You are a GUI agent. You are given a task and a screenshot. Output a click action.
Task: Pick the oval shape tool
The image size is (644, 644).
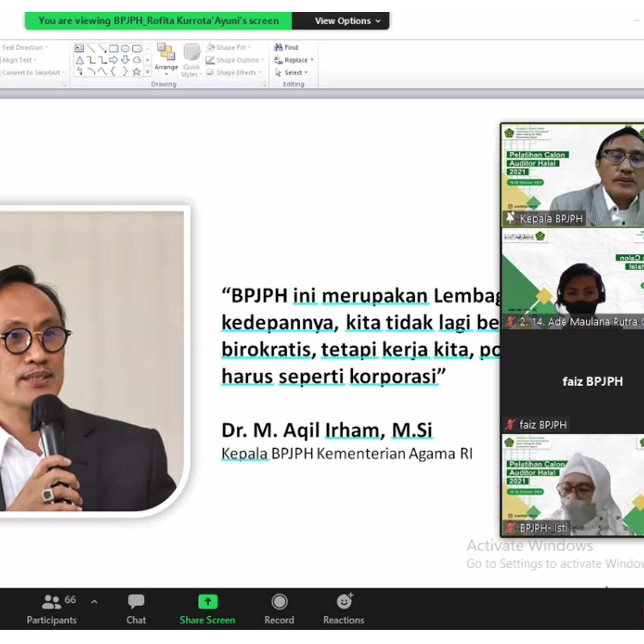pyautogui.click(x=125, y=49)
